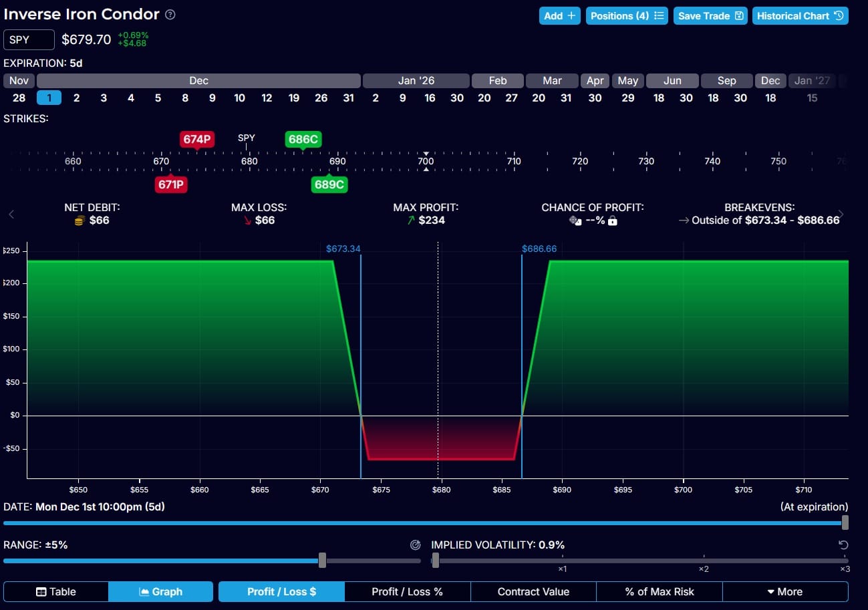The image size is (868, 610).
Task: Open the Positions (4) list
Action: (x=627, y=16)
